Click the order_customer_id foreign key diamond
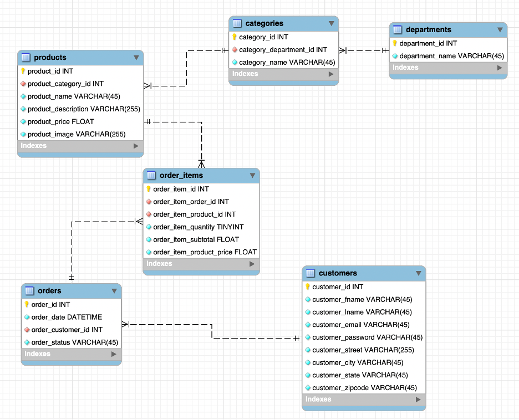The height and width of the screenshot is (420, 519). coord(27,330)
